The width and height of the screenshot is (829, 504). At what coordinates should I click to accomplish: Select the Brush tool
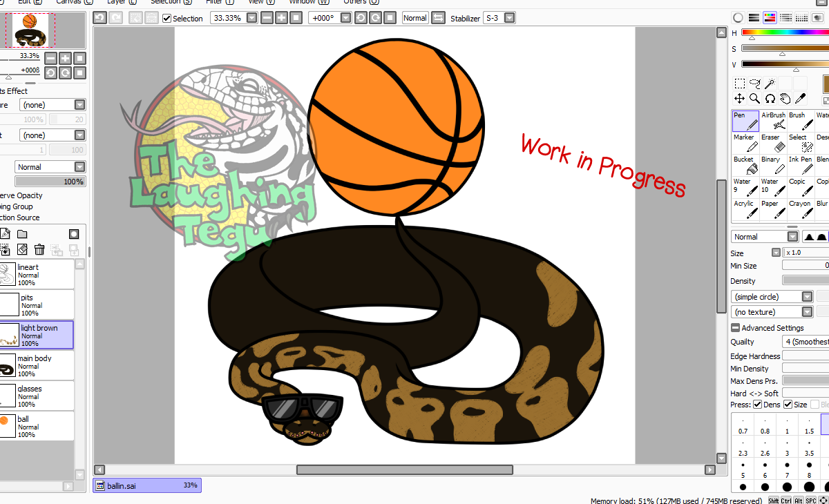[x=801, y=121]
